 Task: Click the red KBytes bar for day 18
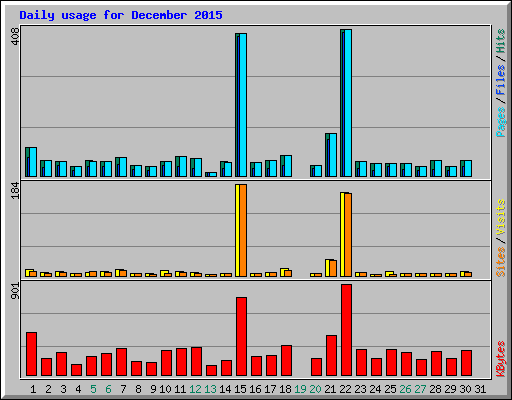pyautogui.click(x=286, y=361)
